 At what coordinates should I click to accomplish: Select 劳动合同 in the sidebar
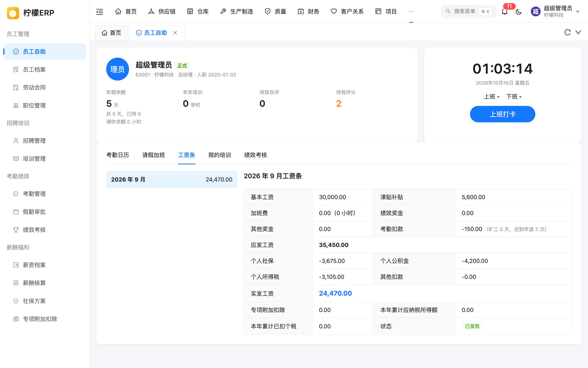coord(45,88)
